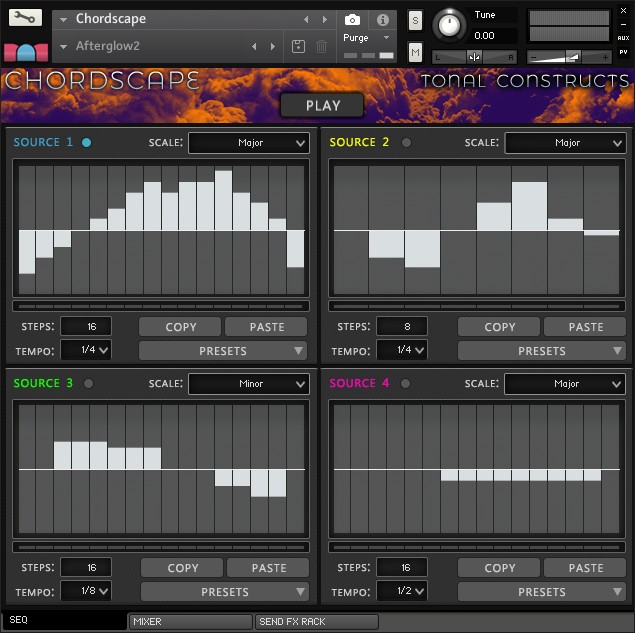
Task: Toggle the PV button
Action: (x=623, y=52)
